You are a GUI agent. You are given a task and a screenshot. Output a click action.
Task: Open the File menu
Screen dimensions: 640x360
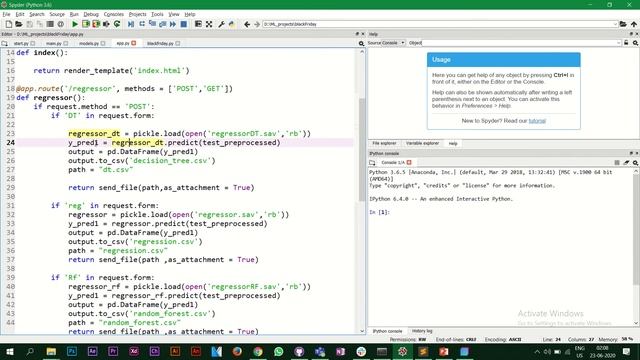pyautogui.click(x=6, y=14)
